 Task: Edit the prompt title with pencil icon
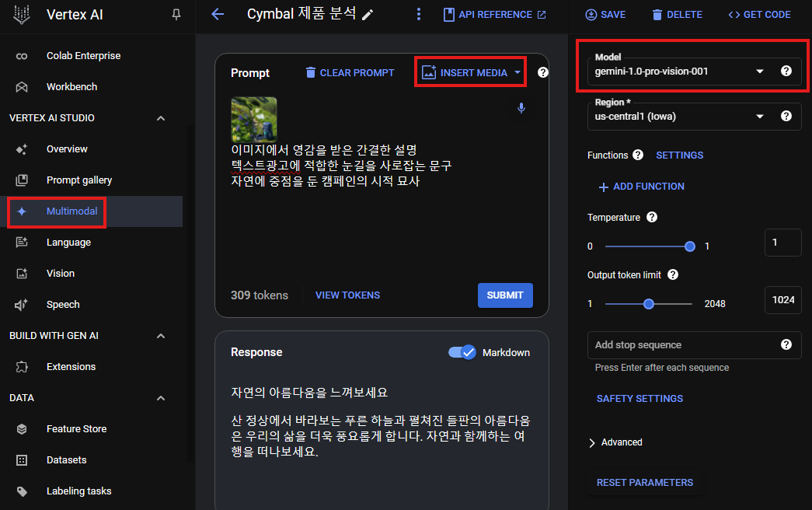click(x=368, y=15)
